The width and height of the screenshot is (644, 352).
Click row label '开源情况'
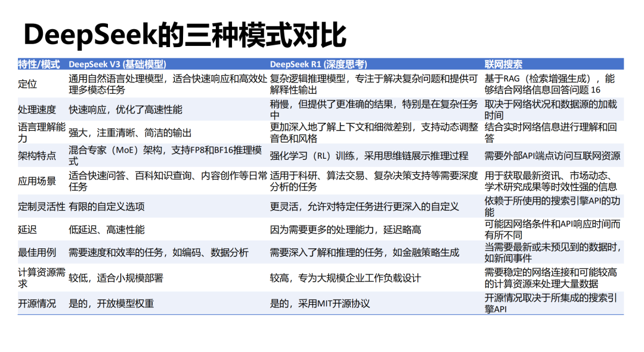point(36,304)
